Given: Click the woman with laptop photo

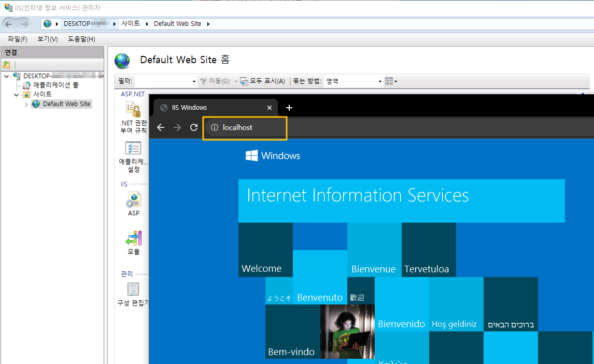Looking at the screenshot, I should [347, 331].
